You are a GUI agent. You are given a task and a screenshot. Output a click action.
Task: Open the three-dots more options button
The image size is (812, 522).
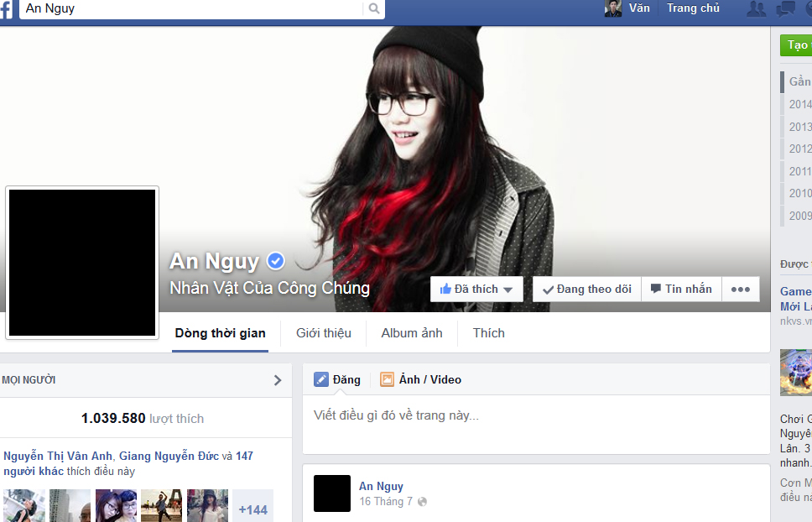(x=741, y=289)
